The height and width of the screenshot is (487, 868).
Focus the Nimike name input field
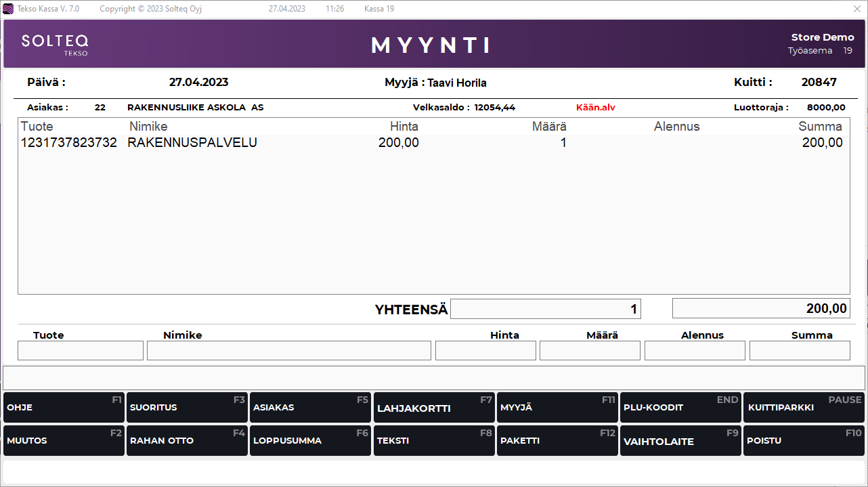(288, 351)
